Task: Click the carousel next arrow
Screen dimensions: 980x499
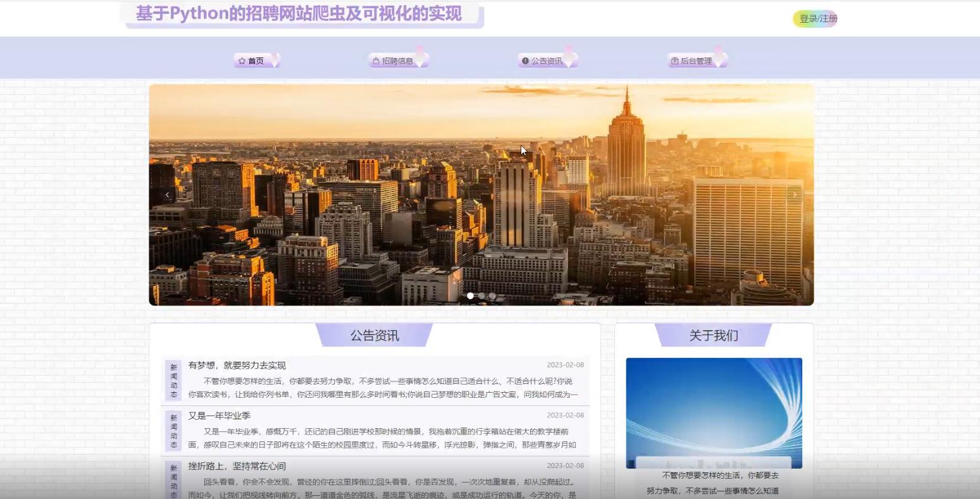Action: (x=795, y=194)
